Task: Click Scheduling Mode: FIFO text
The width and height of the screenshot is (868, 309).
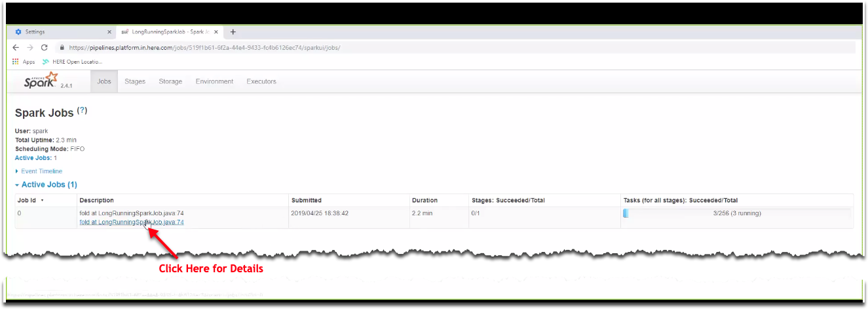Action: point(50,149)
